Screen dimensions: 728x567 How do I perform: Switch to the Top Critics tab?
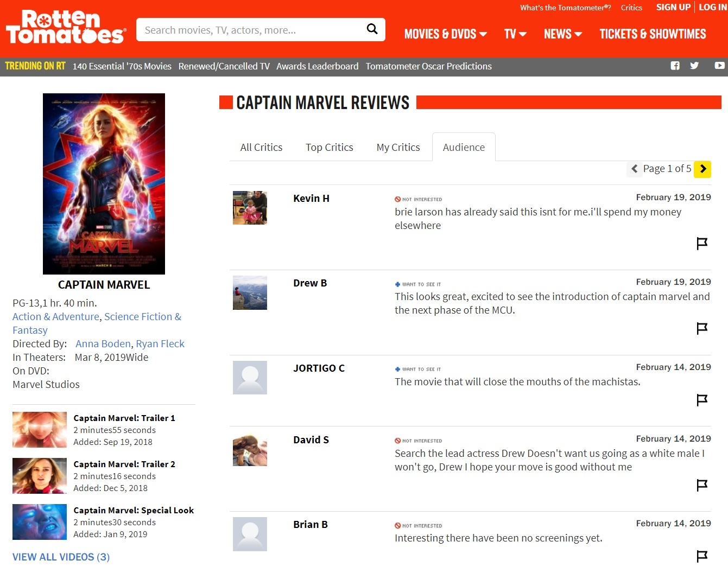click(x=329, y=148)
